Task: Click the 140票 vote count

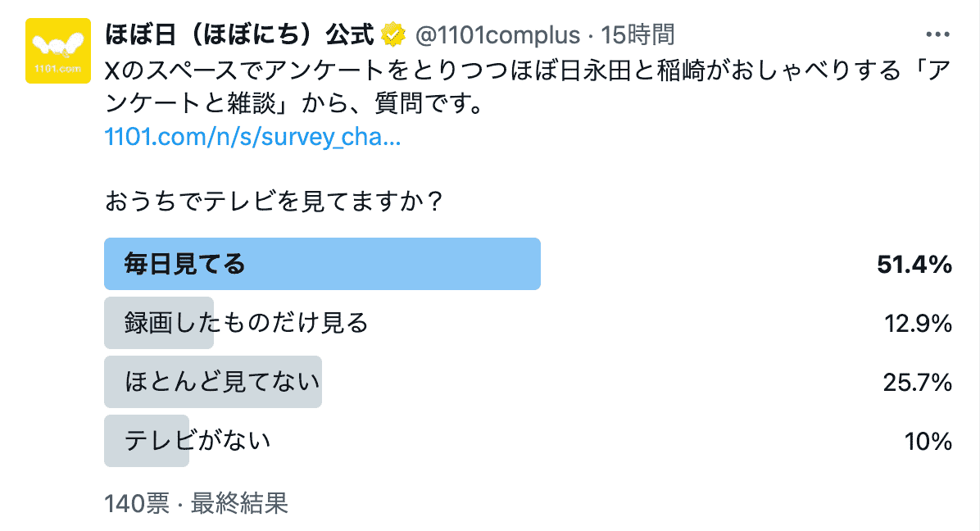Action: pyautogui.click(x=136, y=503)
